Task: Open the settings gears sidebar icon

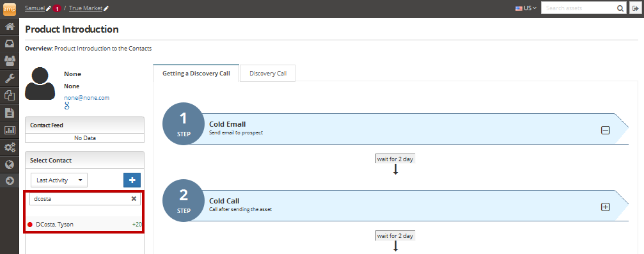Action: (10, 147)
